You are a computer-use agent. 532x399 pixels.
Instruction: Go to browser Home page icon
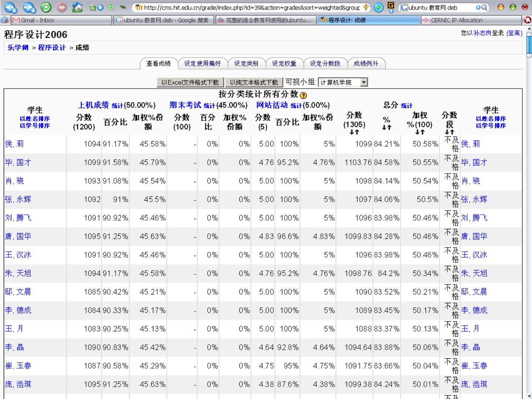tap(77, 7)
